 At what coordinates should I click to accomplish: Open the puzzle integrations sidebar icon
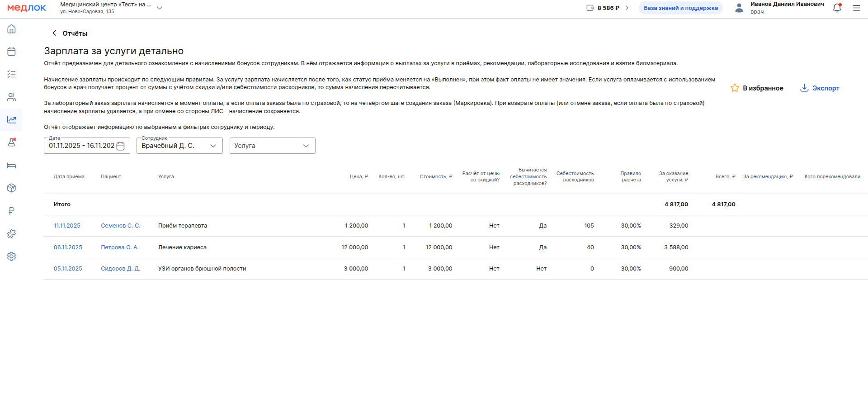click(12, 233)
